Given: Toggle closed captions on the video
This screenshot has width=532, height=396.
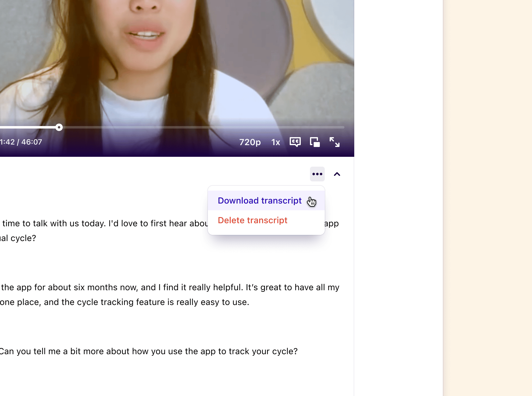Looking at the screenshot, I should click(295, 142).
